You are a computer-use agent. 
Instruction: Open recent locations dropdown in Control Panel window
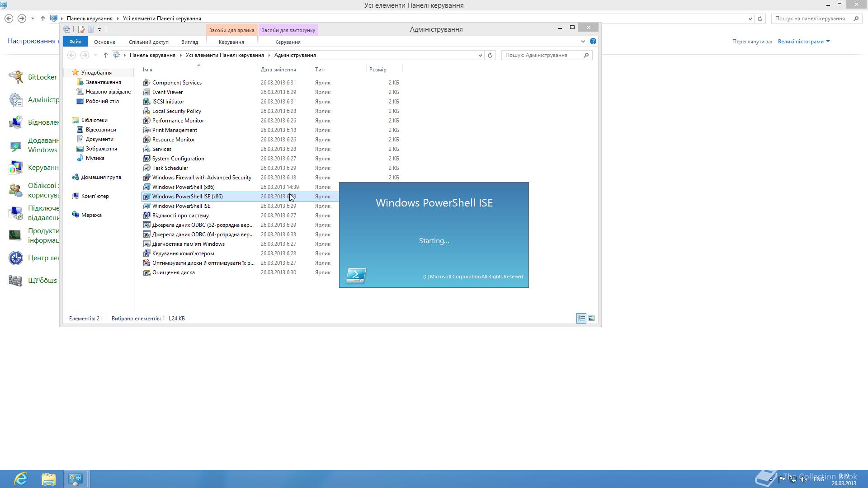(x=33, y=19)
